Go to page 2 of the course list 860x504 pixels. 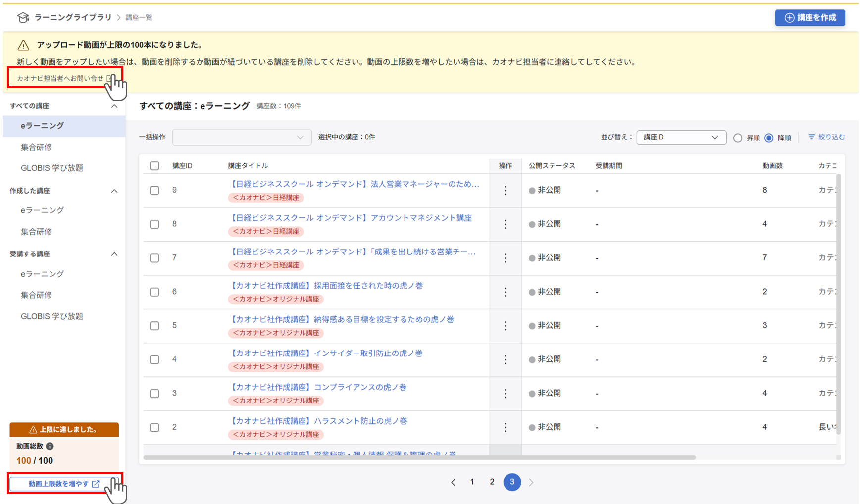point(492,482)
